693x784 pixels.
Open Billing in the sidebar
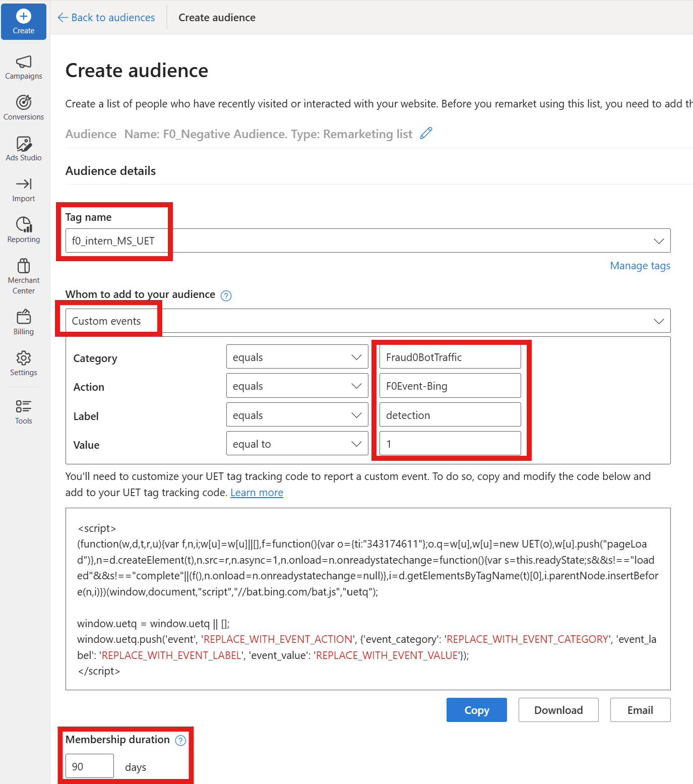click(24, 323)
